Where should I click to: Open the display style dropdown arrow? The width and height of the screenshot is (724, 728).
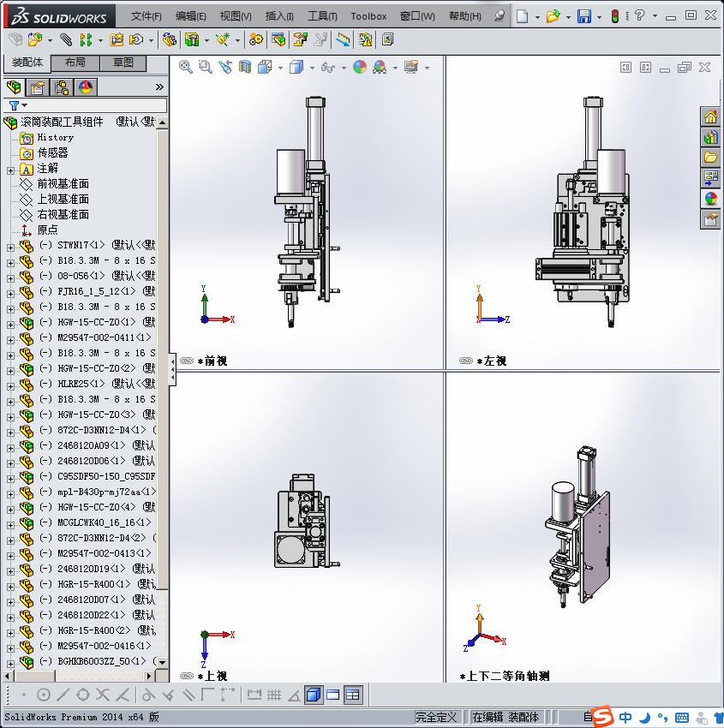(312, 68)
